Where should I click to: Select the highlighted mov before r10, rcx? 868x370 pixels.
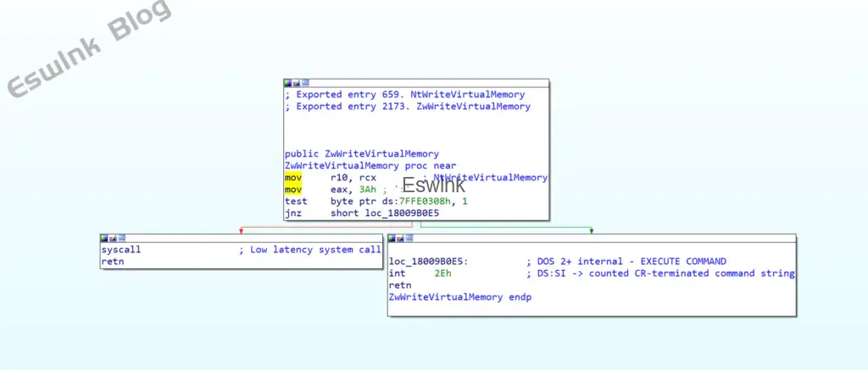tap(293, 178)
